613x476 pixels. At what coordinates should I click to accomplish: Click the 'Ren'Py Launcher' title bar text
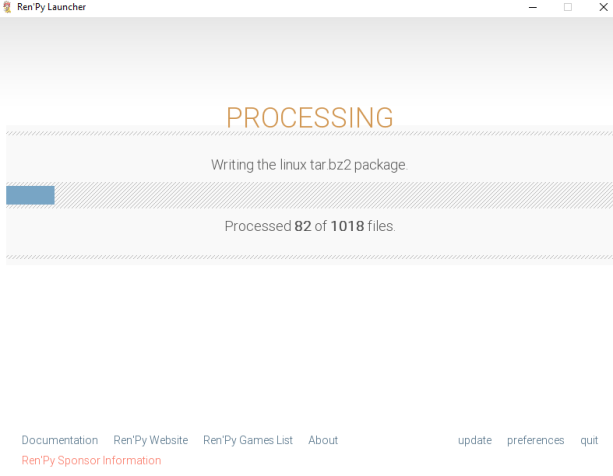click(x=51, y=7)
